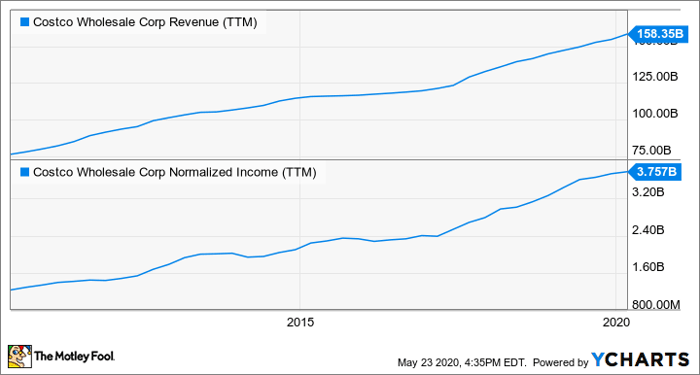Click The Motley Fool text
Viewport: 700px width, 375px height.
pyautogui.click(x=75, y=356)
